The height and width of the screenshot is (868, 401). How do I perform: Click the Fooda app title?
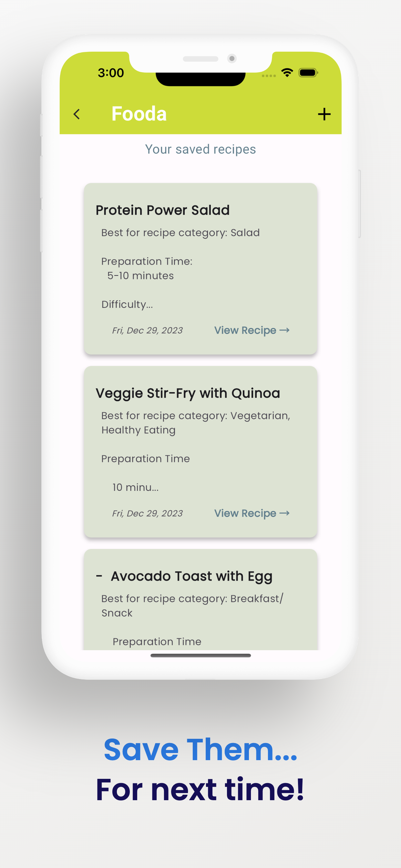coord(139,114)
